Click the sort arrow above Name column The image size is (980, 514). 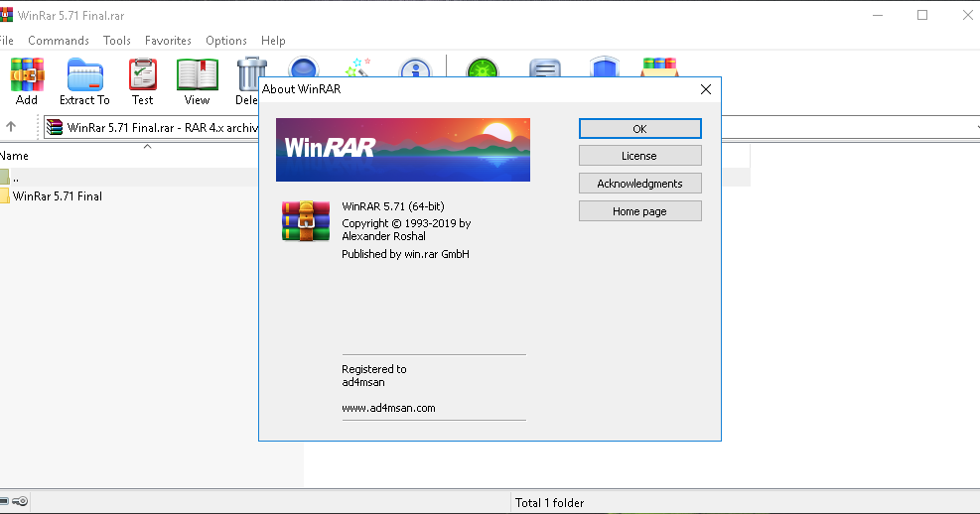click(x=148, y=146)
